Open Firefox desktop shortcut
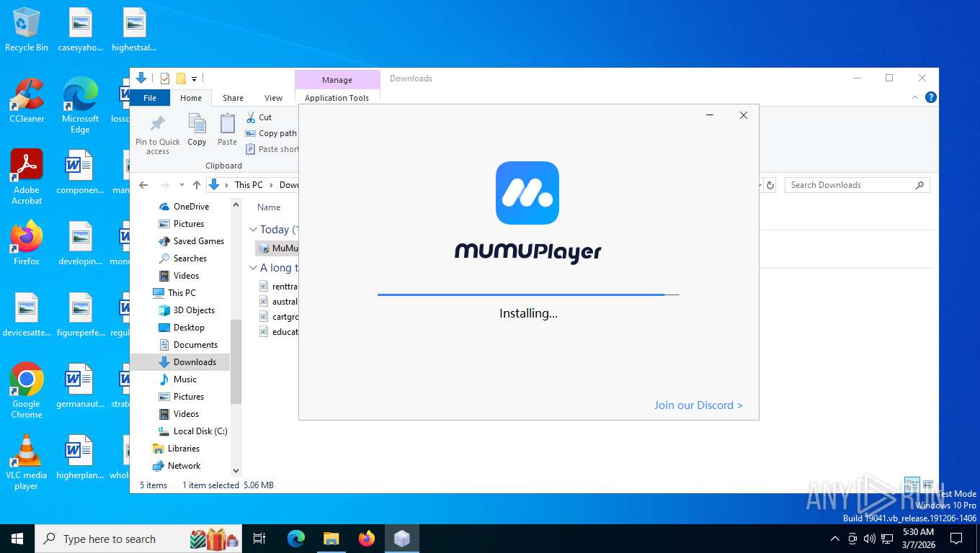The image size is (980, 553). pyautogui.click(x=27, y=243)
